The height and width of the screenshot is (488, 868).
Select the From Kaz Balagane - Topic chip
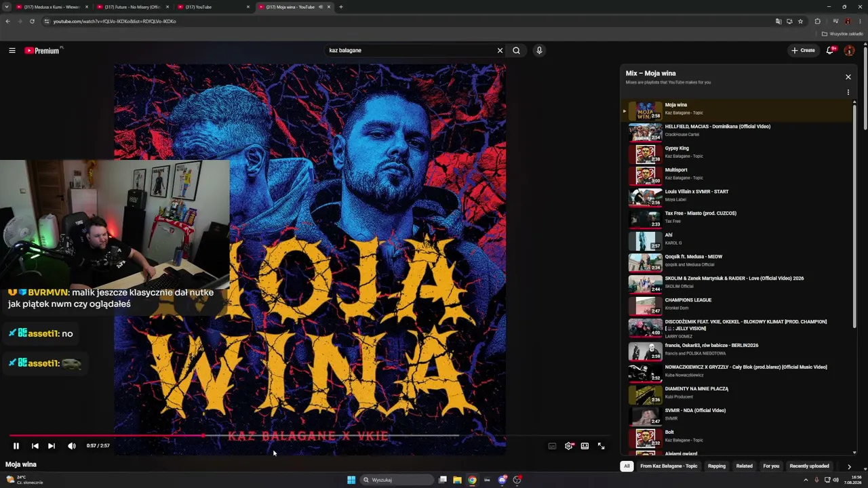(669, 466)
